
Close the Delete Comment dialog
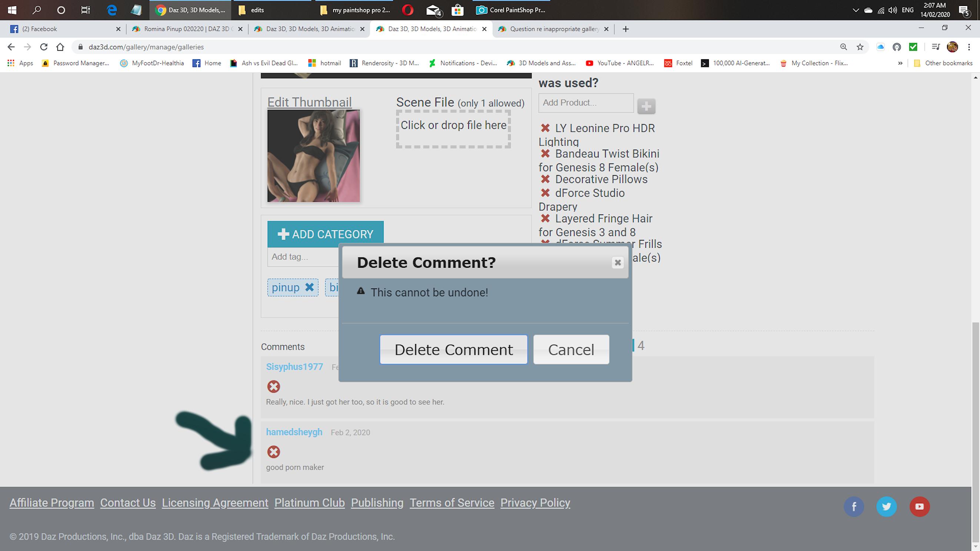(617, 263)
